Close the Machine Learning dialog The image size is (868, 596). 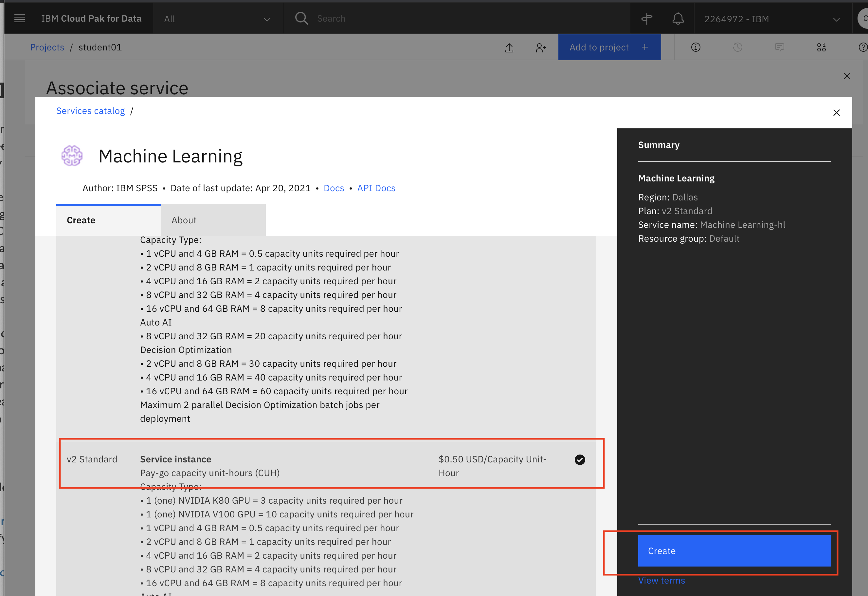[x=836, y=112]
